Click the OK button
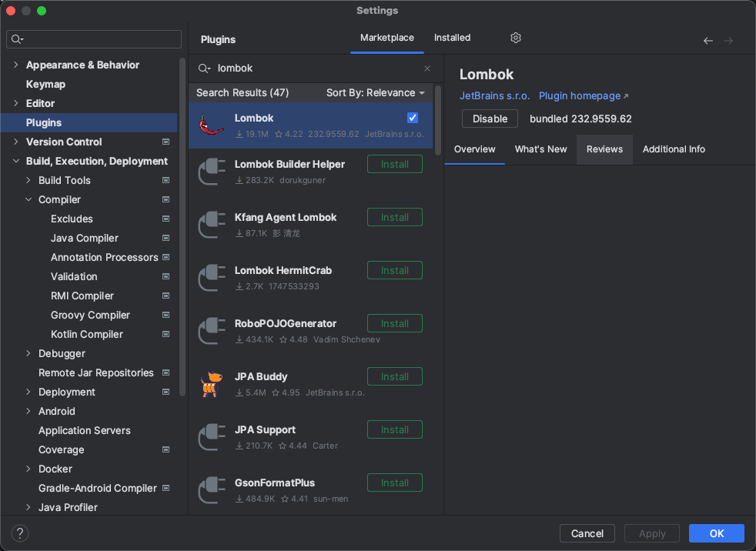 coord(717,533)
